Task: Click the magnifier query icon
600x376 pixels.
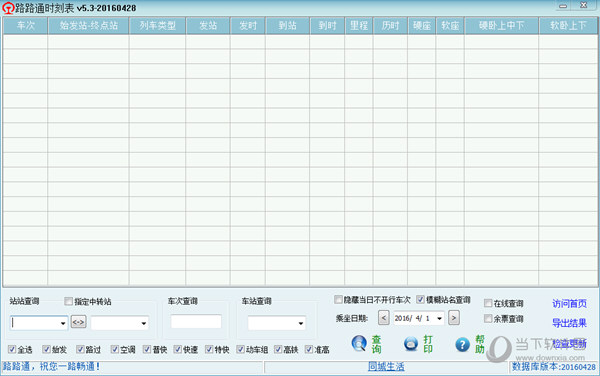Action: (x=359, y=343)
